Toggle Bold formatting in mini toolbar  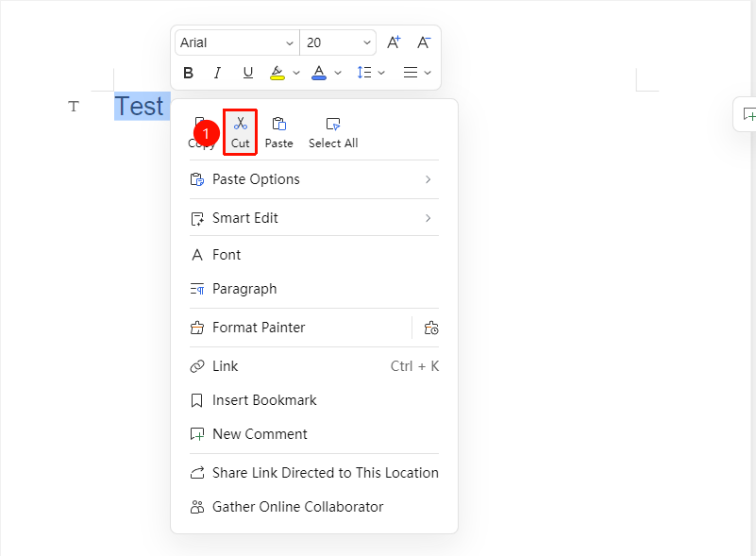click(x=189, y=73)
